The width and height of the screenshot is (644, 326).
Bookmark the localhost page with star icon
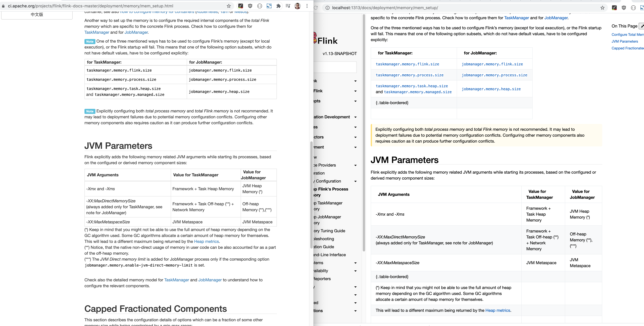(x=603, y=8)
